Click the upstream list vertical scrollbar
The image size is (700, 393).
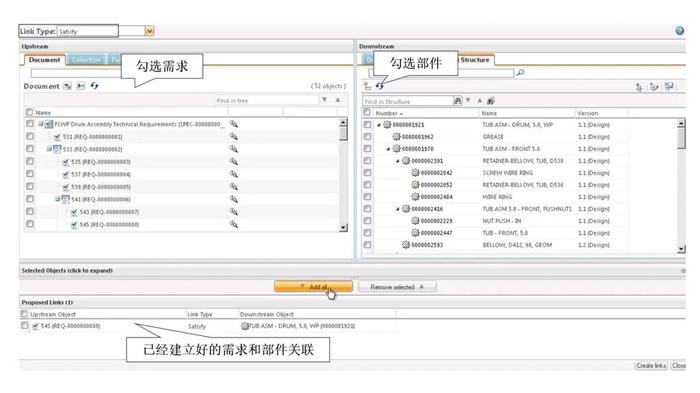(x=343, y=174)
